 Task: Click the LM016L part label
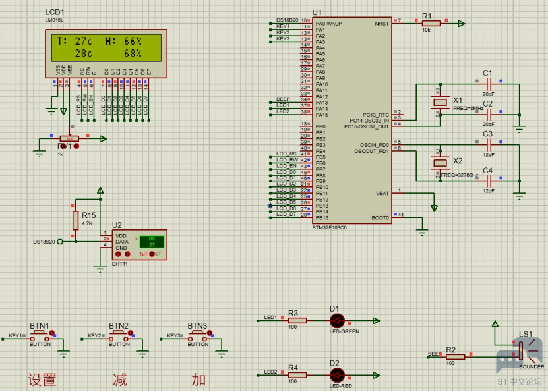pyautogui.click(x=54, y=20)
